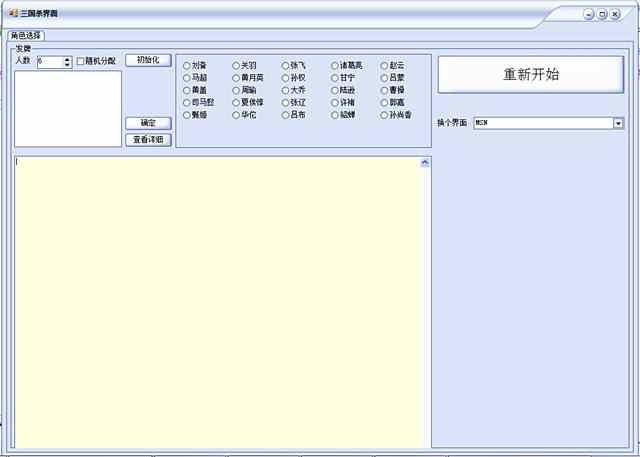Increase 人数 with the up spinner arrow
Viewport: 640px width, 457px height.
(67, 59)
